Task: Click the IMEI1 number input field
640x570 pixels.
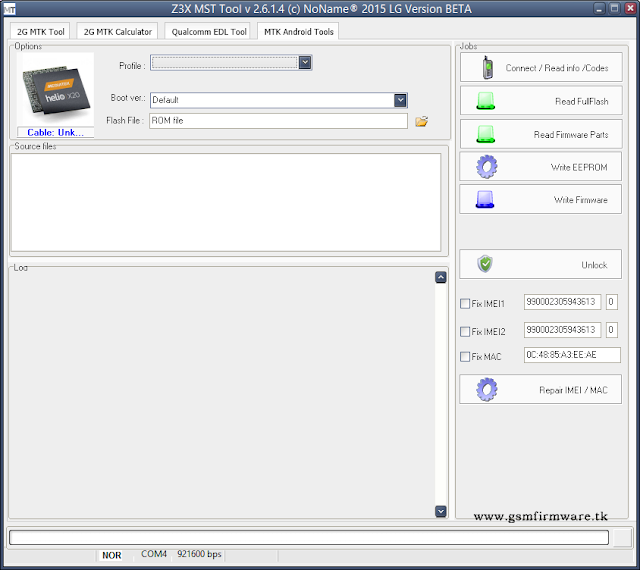Action: (562, 302)
